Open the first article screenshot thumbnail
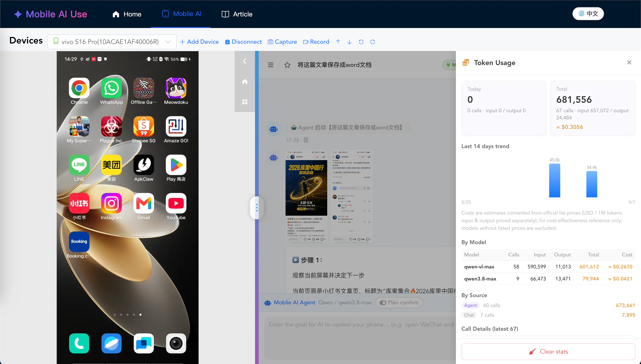Viewport: 641px width, 364px height. (x=306, y=196)
